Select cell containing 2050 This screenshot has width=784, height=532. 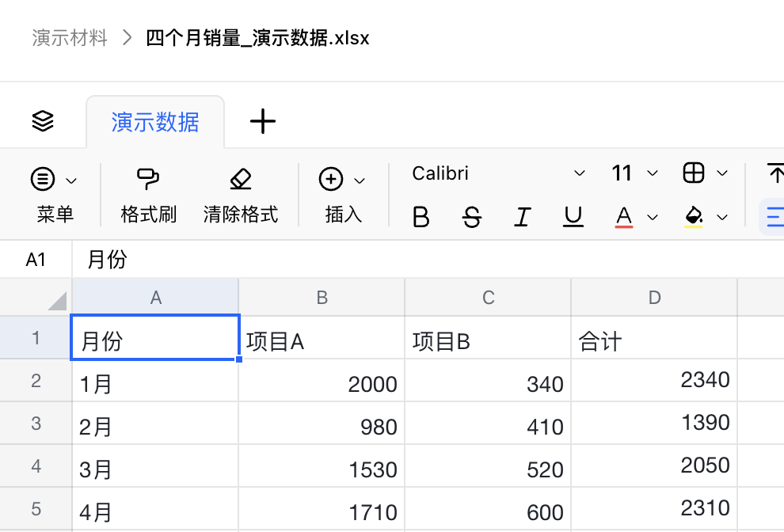pos(654,466)
